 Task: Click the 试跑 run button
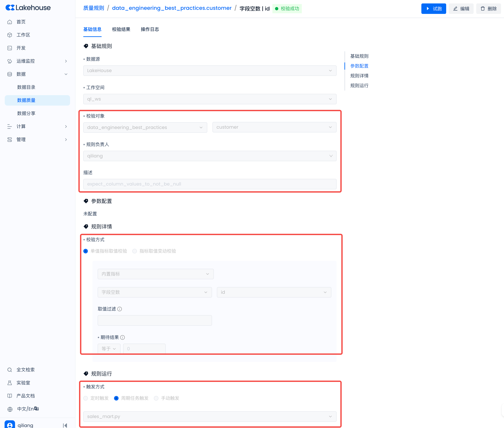click(x=433, y=9)
